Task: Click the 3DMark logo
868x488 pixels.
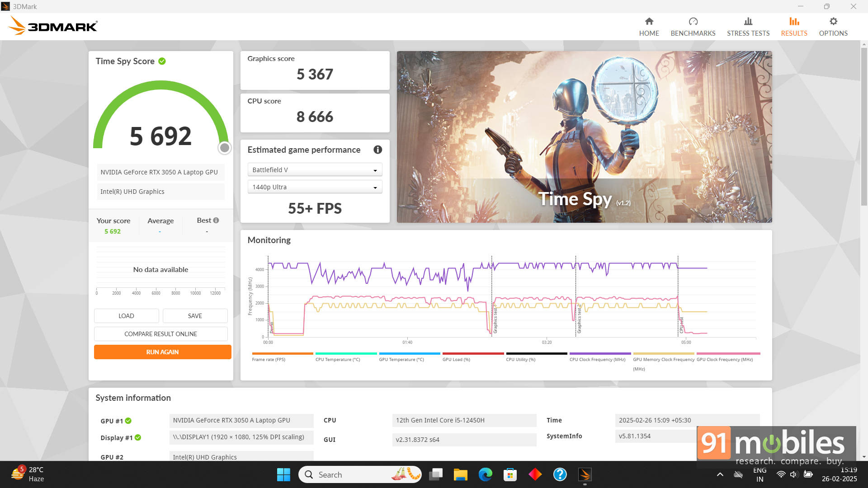Action: tap(53, 26)
